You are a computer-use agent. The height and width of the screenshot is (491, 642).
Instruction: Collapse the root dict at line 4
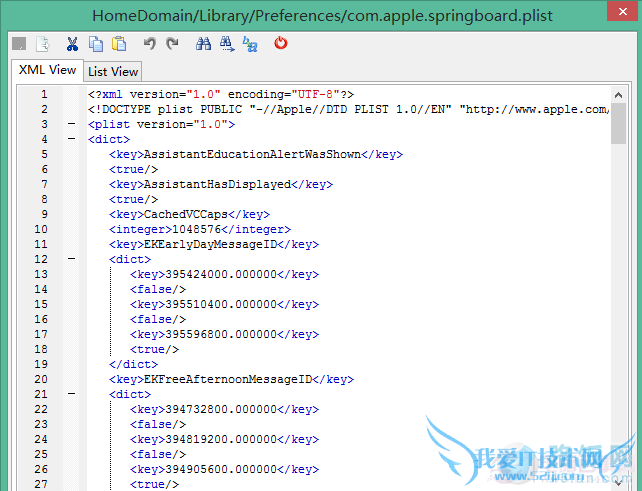pos(71,139)
